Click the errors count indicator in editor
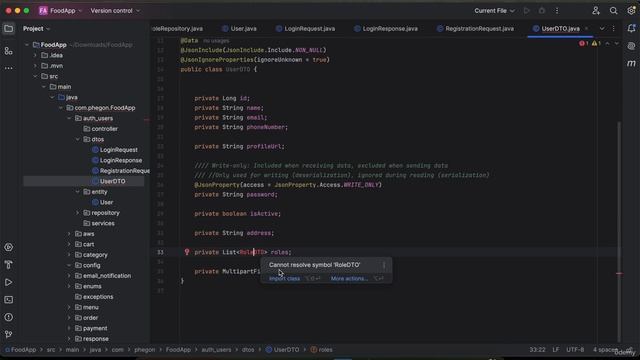This screenshot has height=360, width=640. point(584,43)
